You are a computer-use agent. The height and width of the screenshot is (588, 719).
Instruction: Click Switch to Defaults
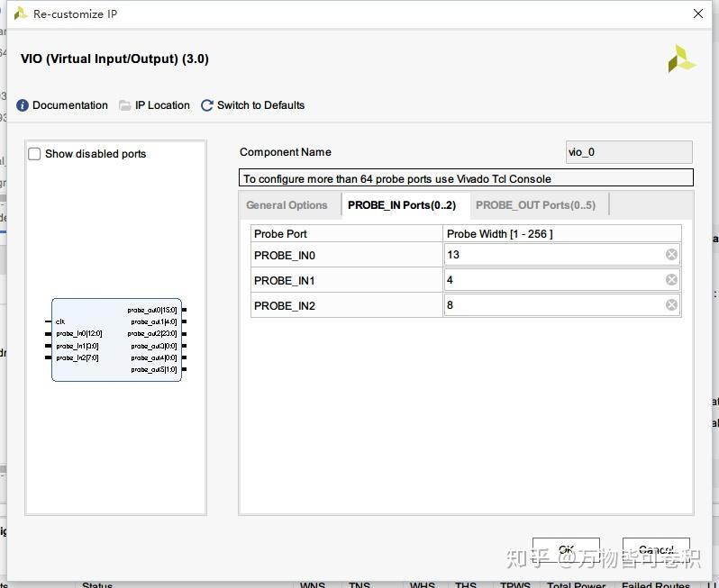[x=261, y=105]
